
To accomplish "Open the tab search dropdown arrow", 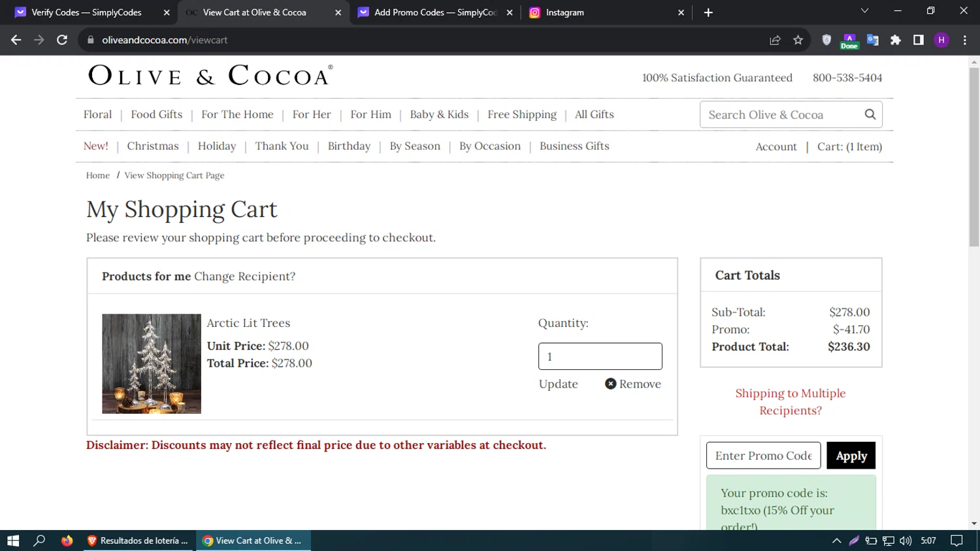I will [x=864, y=11].
